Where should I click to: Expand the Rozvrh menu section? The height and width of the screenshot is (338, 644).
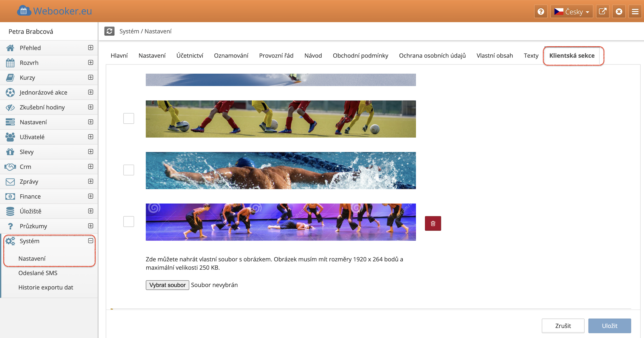coord(90,62)
